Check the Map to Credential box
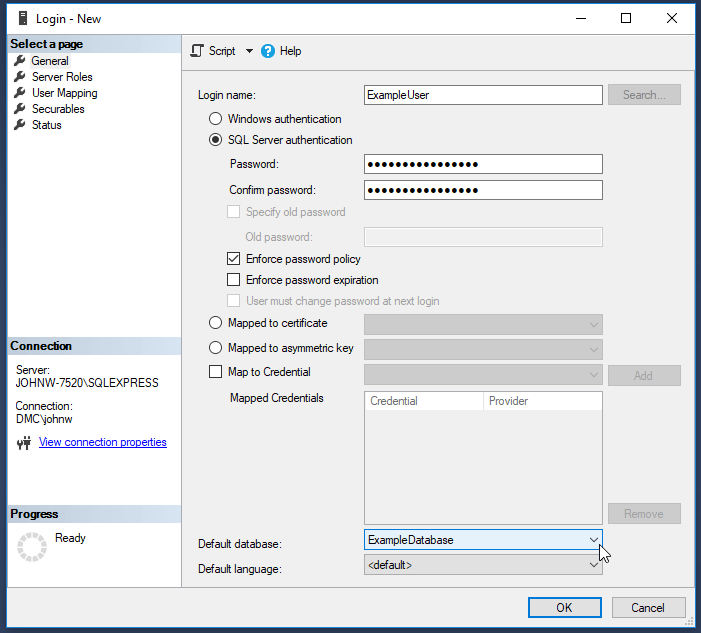The height and width of the screenshot is (633, 701). (x=215, y=372)
